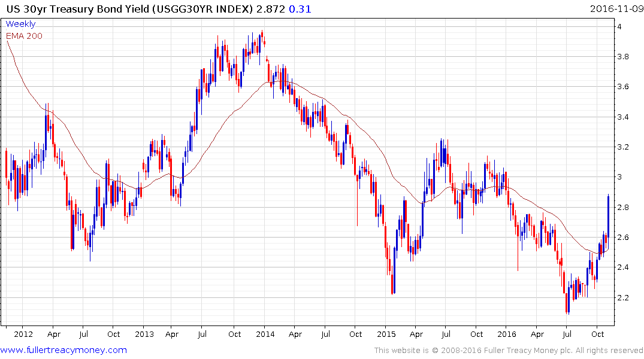Click the y-axis label '3.4'
Image resolution: width=644 pixels, height=359 pixels.
coord(623,117)
